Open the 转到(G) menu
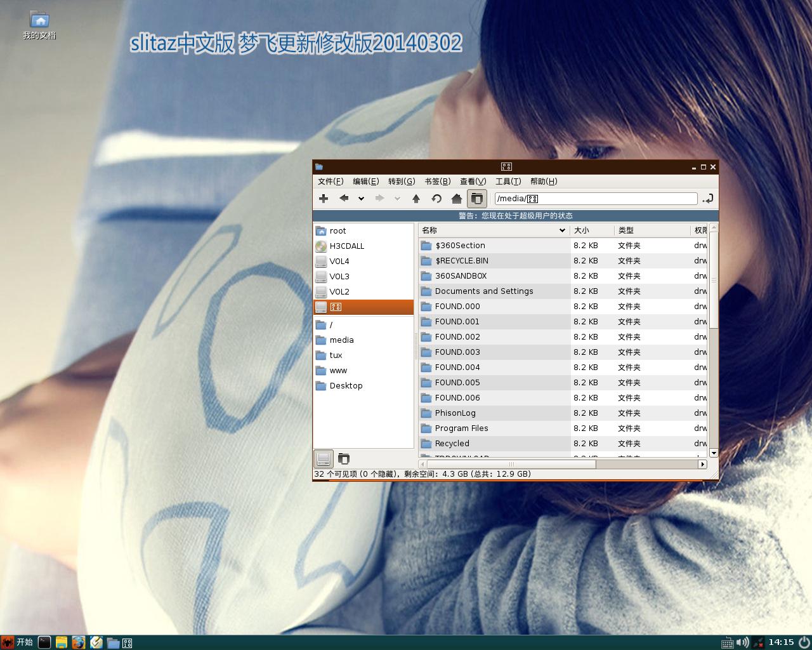This screenshot has height=650, width=812. [402, 182]
